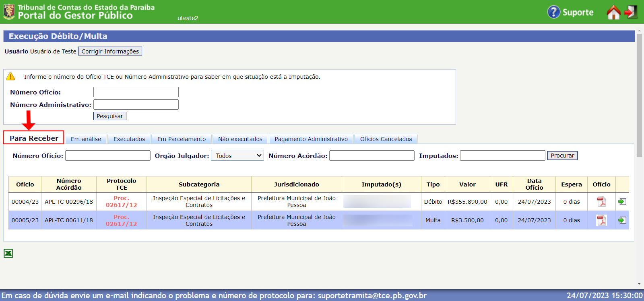Click the yellow warning triangle icon
The width and height of the screenshot is (644, 301).
pyautogui.click(x=10, y=76)
